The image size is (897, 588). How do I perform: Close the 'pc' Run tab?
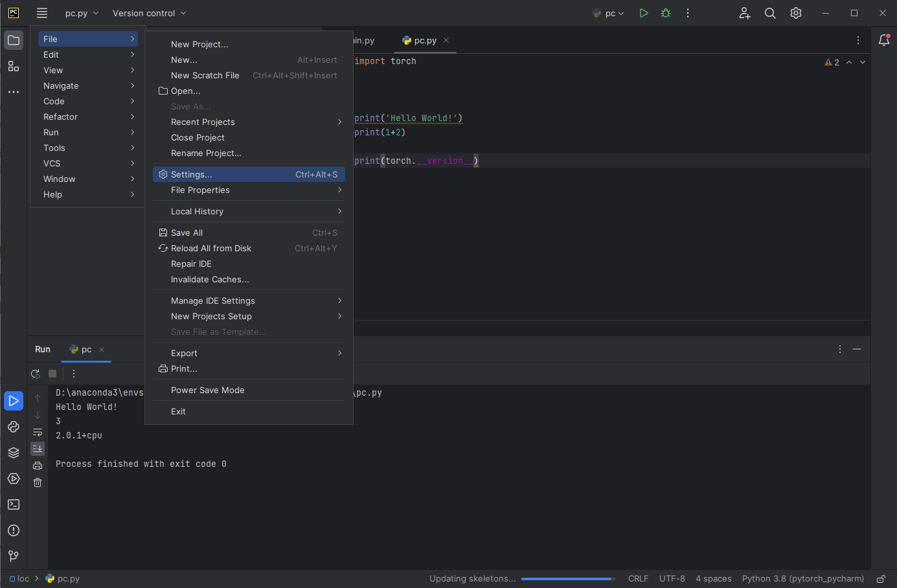(x=102, y=349)
